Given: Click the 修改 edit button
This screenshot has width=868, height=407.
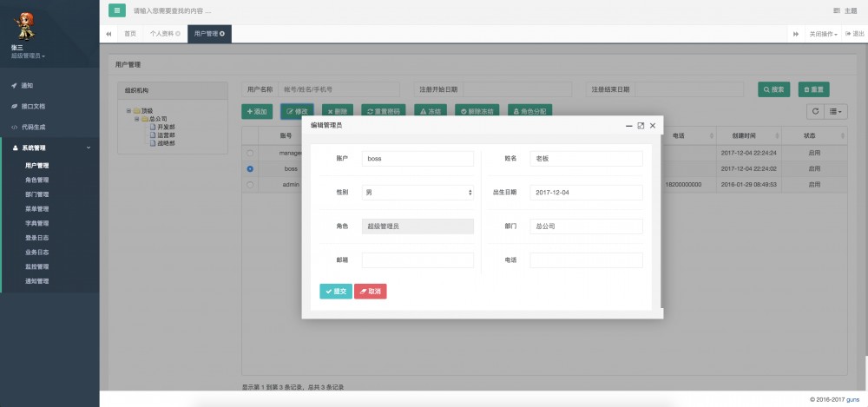Looking at the screenshot, I should (297, 111).
